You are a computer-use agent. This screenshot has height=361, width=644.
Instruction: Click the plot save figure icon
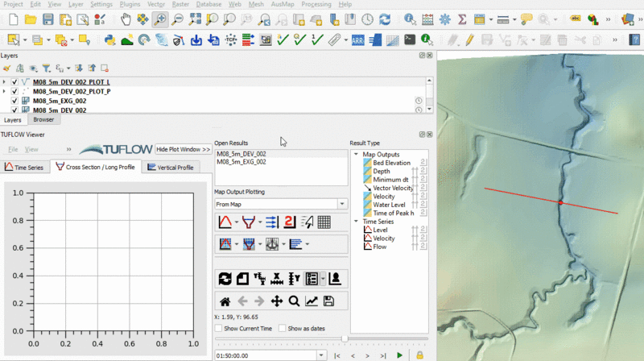pyautogui.click(x=328, y=301)
